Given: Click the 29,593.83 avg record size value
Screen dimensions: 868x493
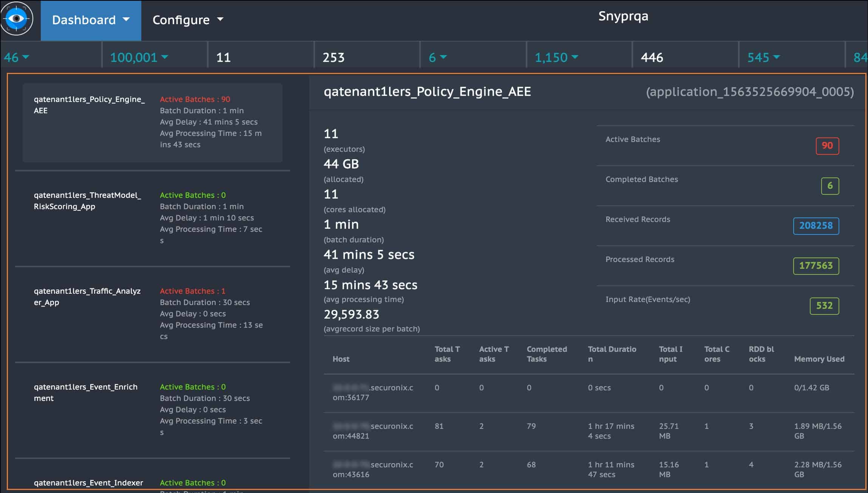Looking at the screenshot, I should coord(351,314).
